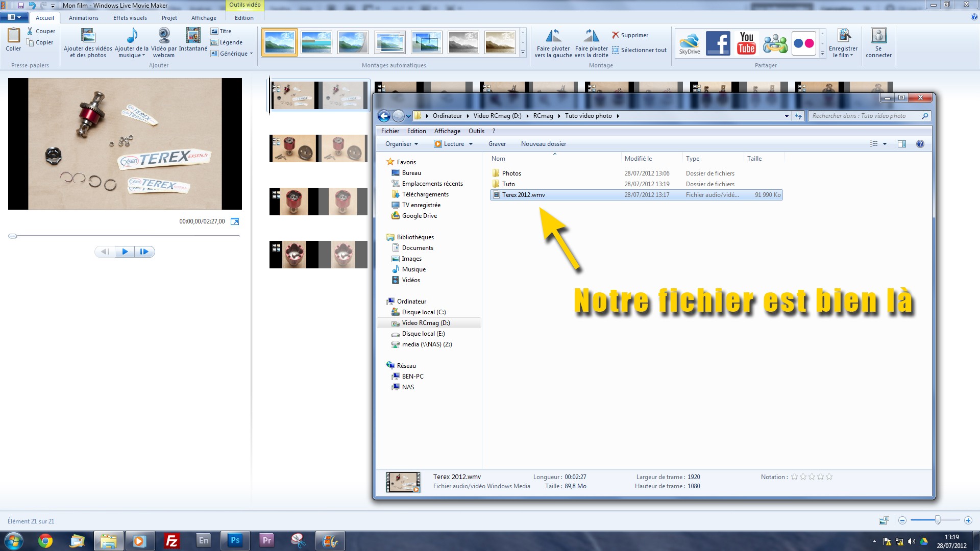Screen dimensions: 980x551
Task: Open Outils menu in Explorer
Action: (x=476, y=131)
